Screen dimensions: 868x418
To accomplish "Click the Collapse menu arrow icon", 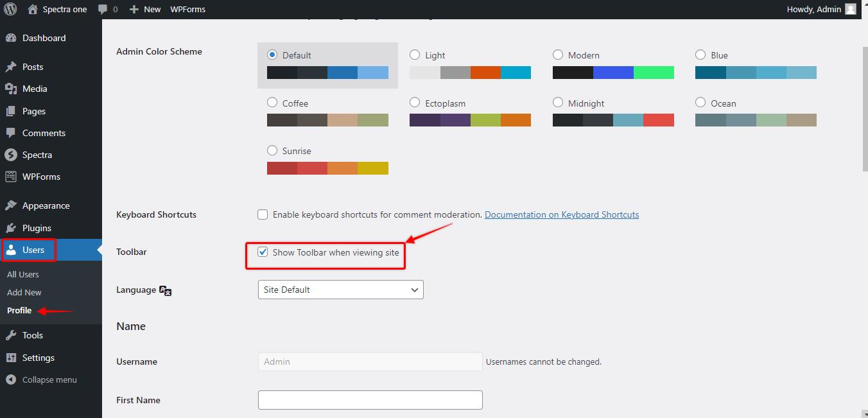I will click(x=11, y=379).
